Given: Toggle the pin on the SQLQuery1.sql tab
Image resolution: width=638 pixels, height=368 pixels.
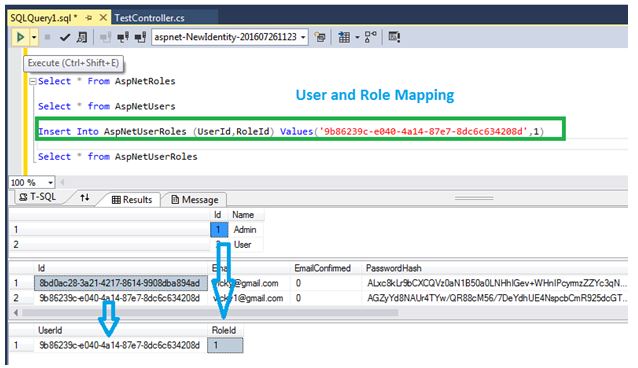Looking at the screenshot, I should coord(89,18).
